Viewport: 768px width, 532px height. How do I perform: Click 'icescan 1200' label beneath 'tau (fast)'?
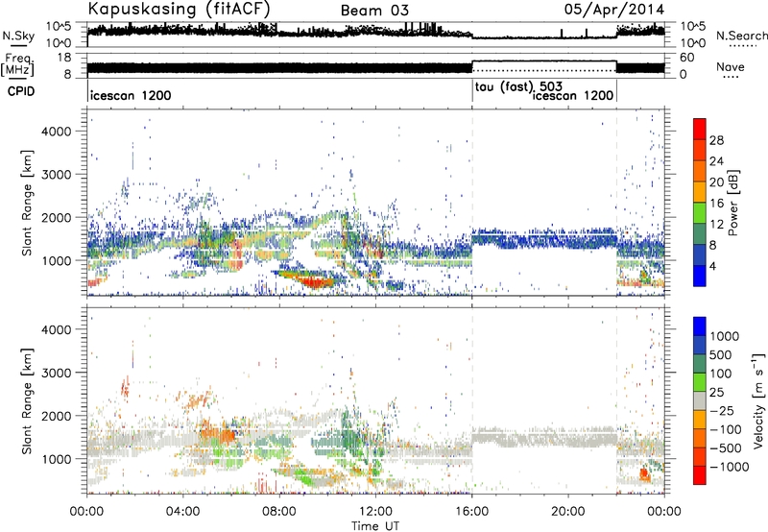[573, 95]
